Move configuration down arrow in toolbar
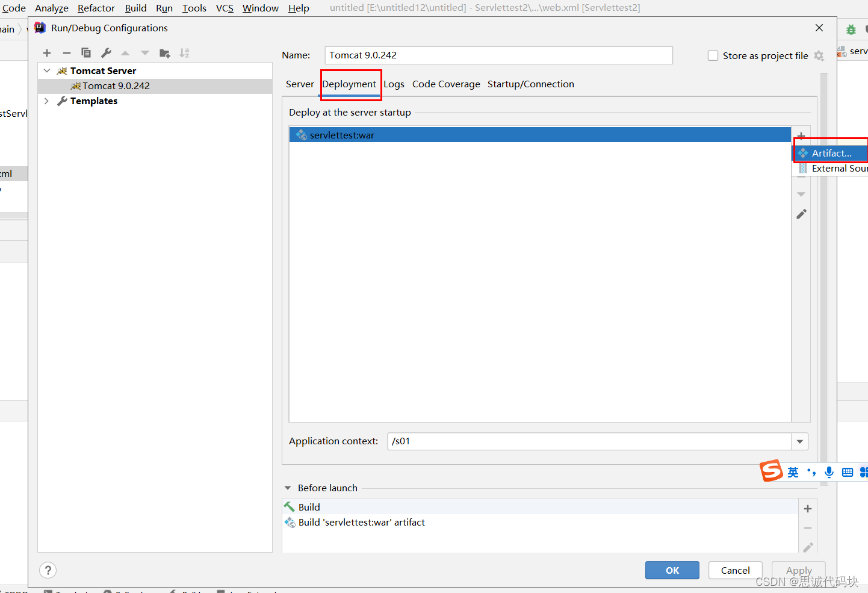This screenshot has height=593, width=868. (145, 53)
